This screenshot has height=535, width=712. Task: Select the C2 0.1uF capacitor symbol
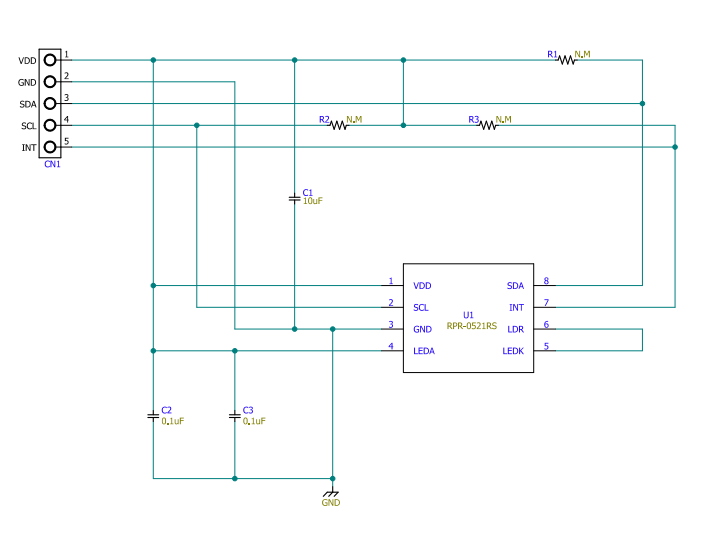pos(153,415)
